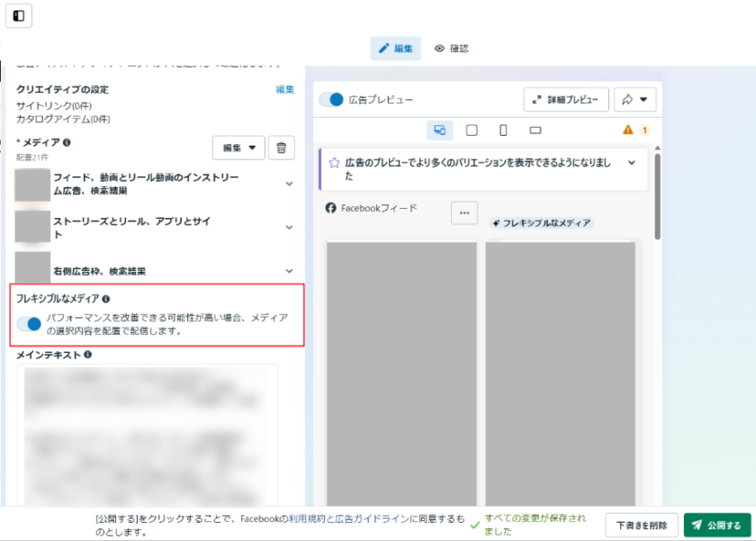Click the sidebar panel toggle icon
Viewport: 756px width, 541px height.
tap(19, 16)
